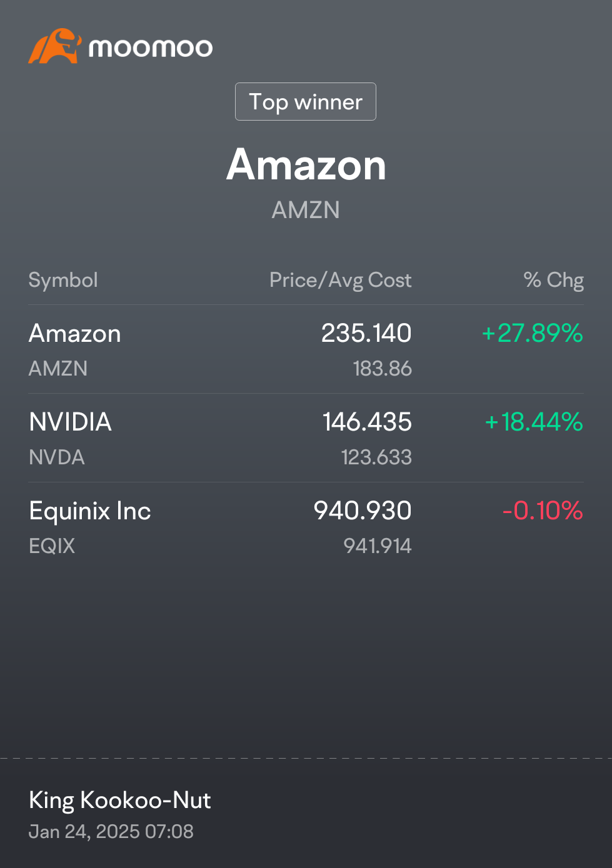The image size is (612, 868).
Task: Click Amazon's price 235.140
Action: click(x=366, y=333)
